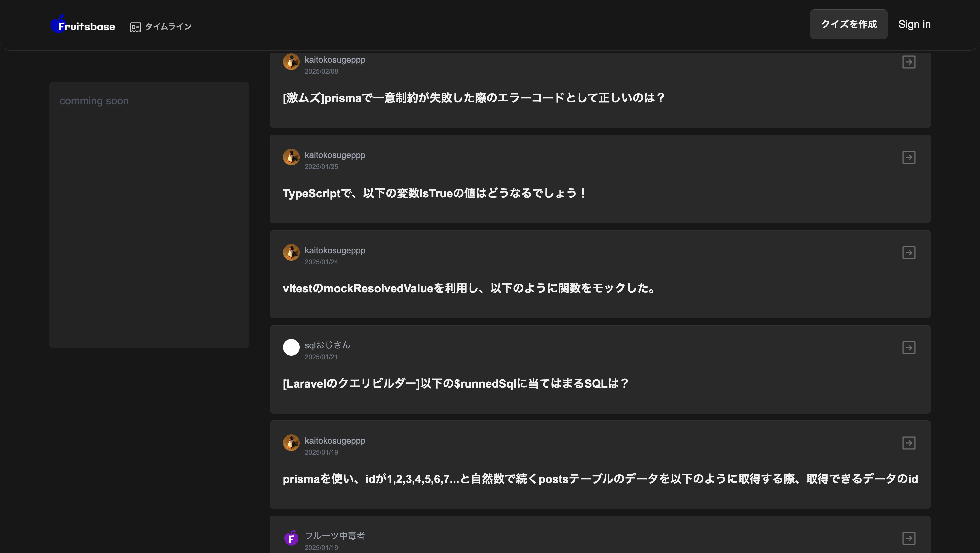980x553 pixels.
Task: Open the vitest mockResolvedValue quiz arrow icon
Action: click(x=909, y=253)
